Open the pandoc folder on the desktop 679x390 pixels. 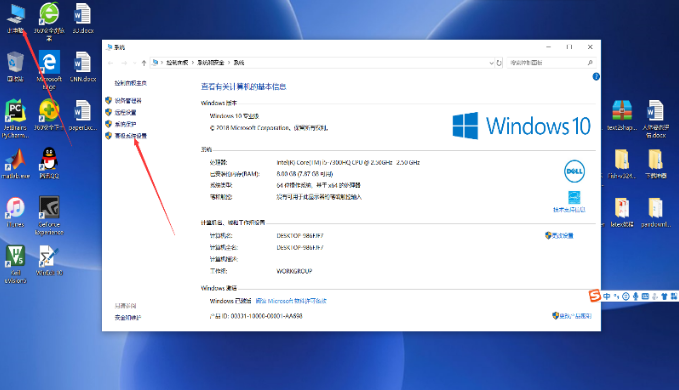655,212
